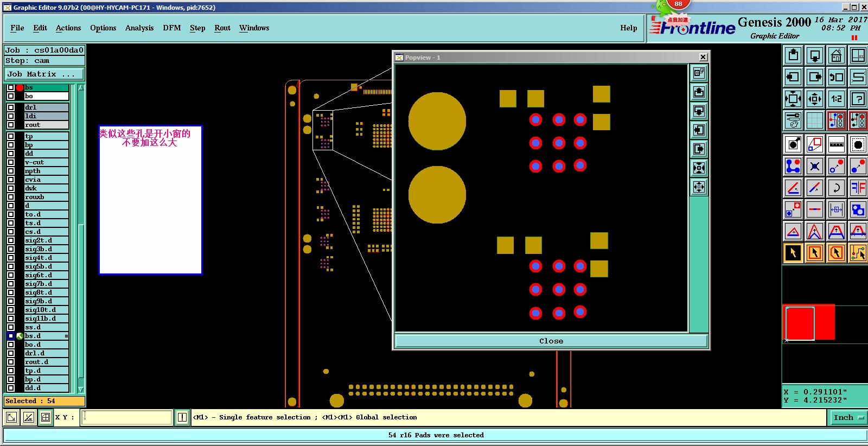The height and width of the screenshot is (446, 868).
Task: Click the pan up view icon in main toolbar
Action: pyautogui.click(x=793, y=55)
